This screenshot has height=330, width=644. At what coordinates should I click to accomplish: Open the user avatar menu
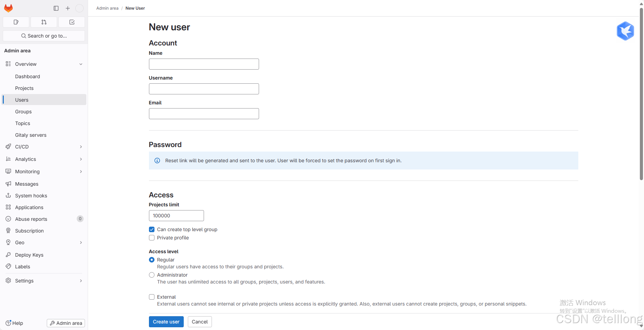pyautogui.click(x=79, y=8)
